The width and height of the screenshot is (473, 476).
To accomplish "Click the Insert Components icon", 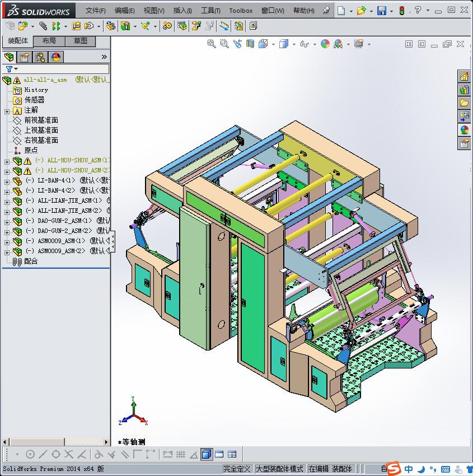I will (23, 26).
